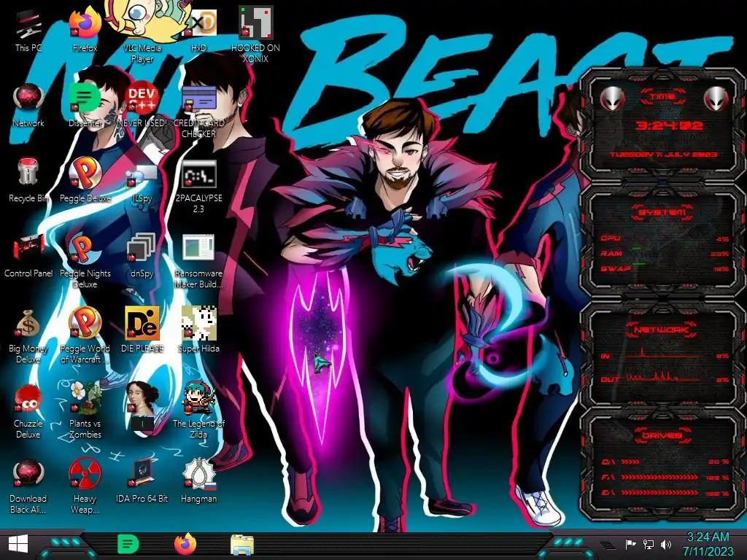Open Chuzzle Deluxe shortcut

tap(28, 411)
